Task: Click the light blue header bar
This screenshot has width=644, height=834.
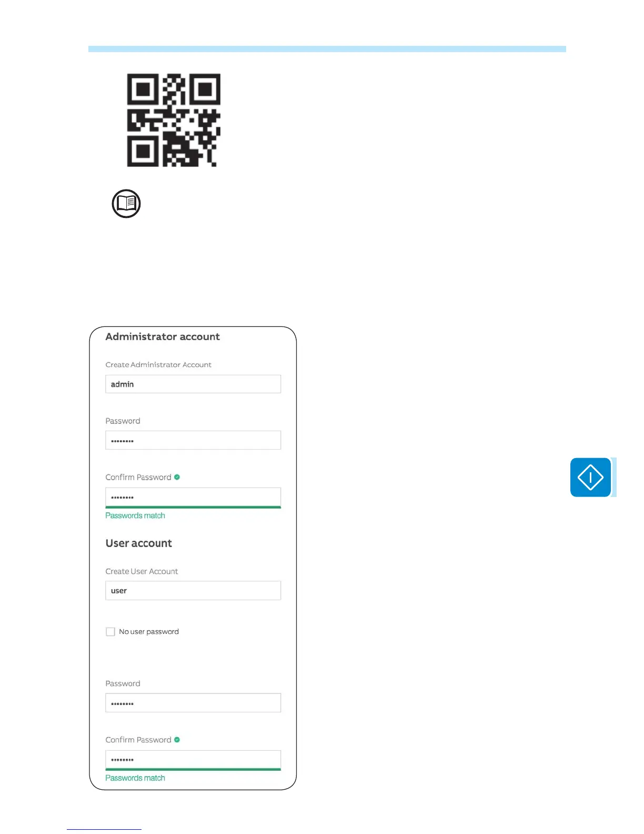Action: tap(327, 49)
